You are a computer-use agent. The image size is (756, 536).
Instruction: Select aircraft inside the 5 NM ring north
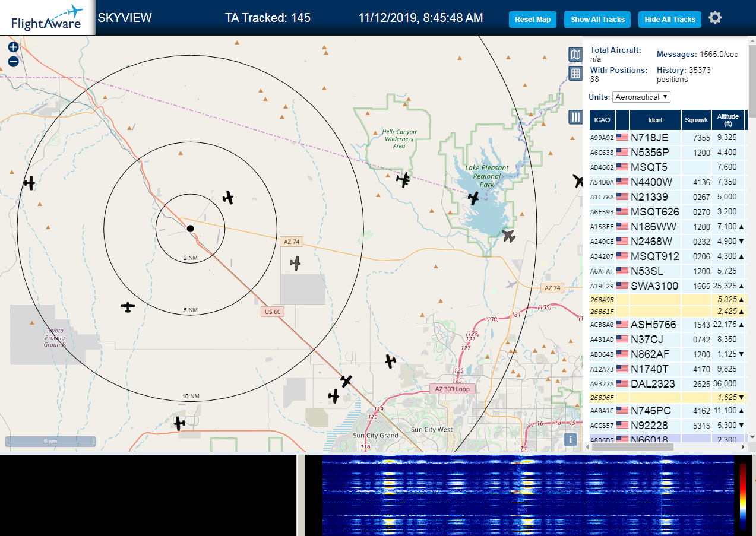tap(228, 198)
